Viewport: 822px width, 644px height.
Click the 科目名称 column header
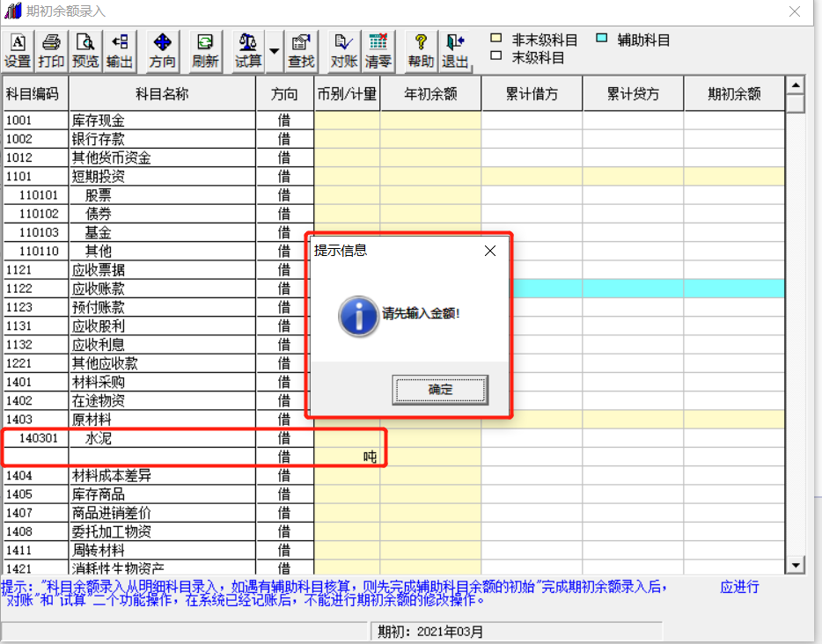(x=162, y=94)
